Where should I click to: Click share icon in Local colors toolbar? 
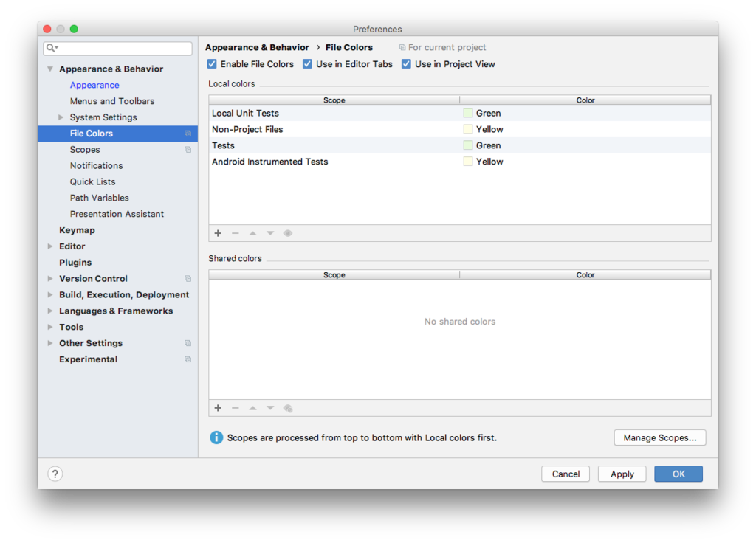288,233
